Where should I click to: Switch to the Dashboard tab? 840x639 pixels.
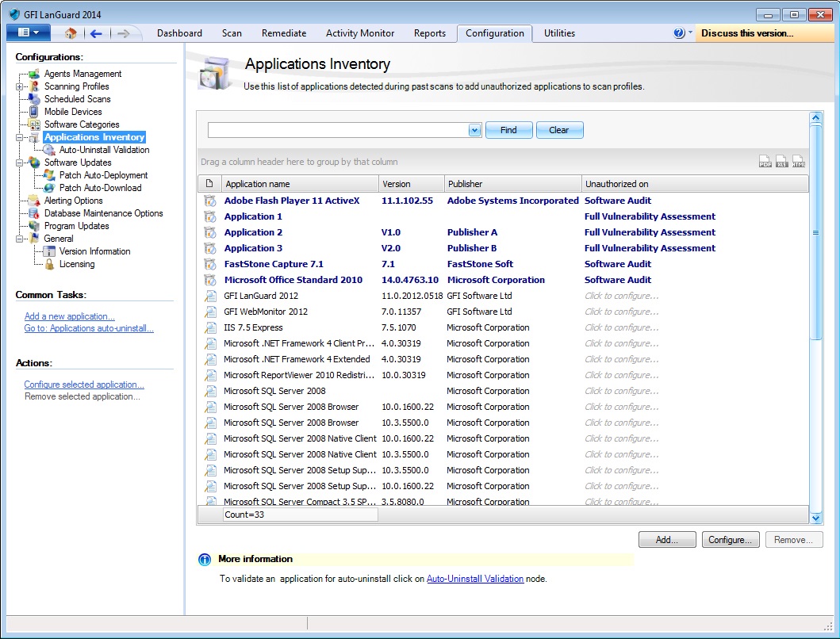(179, 33)
